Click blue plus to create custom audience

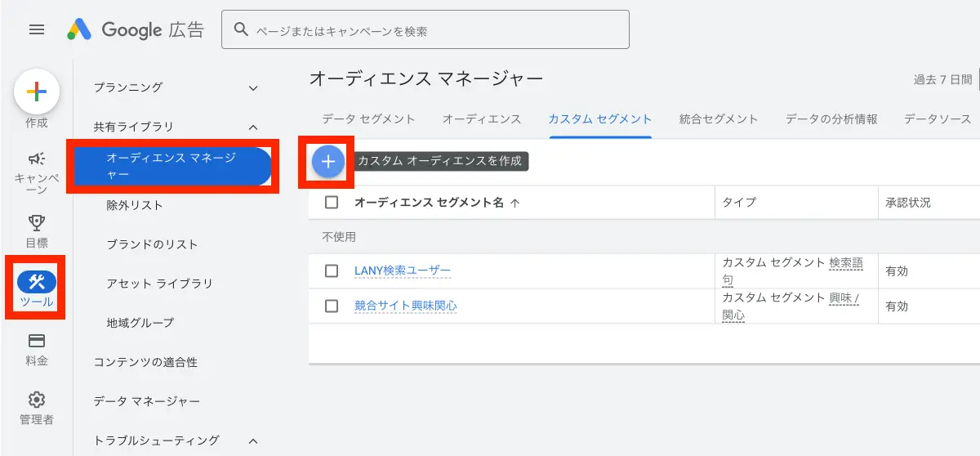(x=328, y=162)
